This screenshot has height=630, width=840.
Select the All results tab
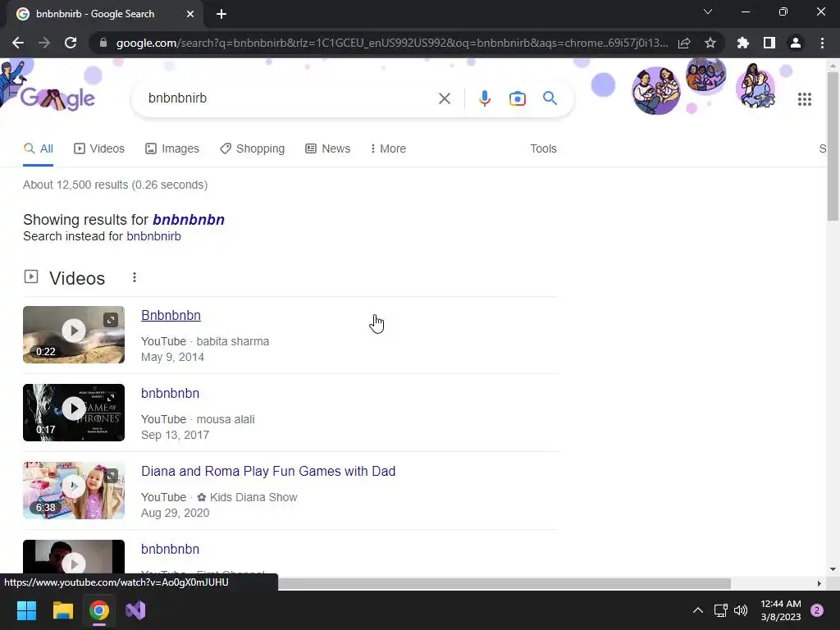38,148
